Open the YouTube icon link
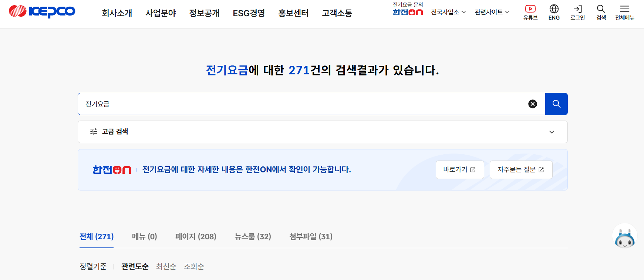 tap(530, 12)
